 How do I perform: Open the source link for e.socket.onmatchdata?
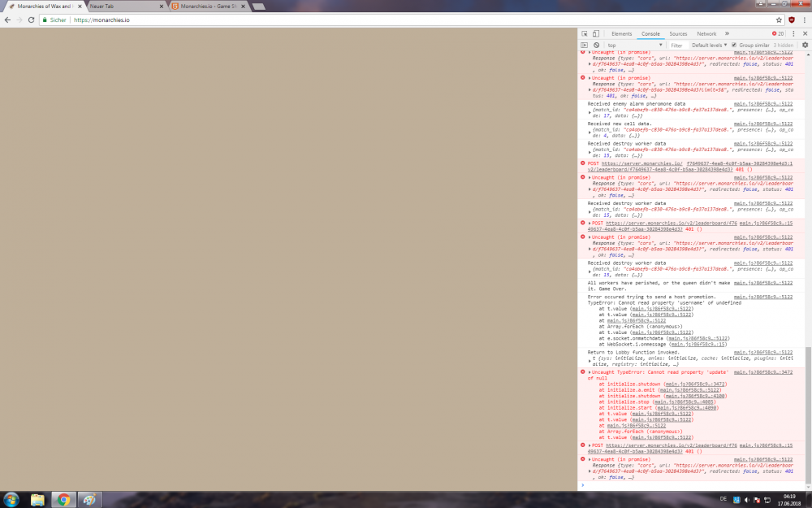point(698,338)
